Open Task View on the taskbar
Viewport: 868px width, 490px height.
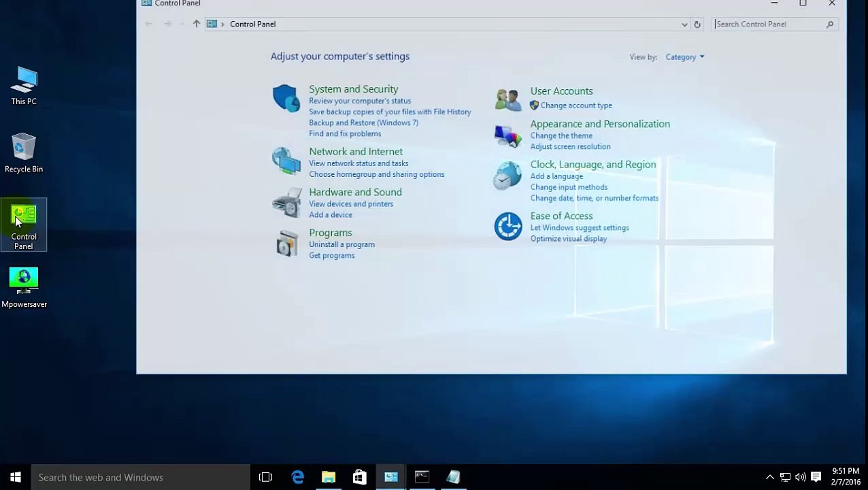point(266,477)
